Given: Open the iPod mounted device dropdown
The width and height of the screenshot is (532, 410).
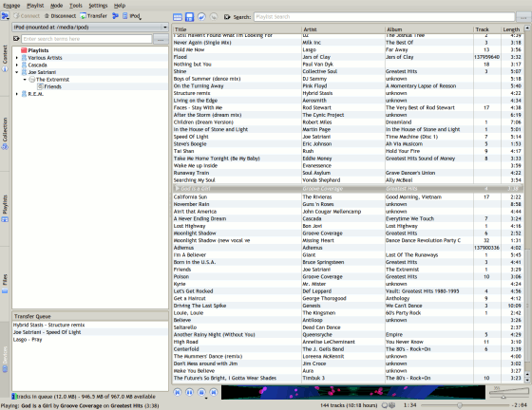Looking at the screenshot, I should point(90,28).
